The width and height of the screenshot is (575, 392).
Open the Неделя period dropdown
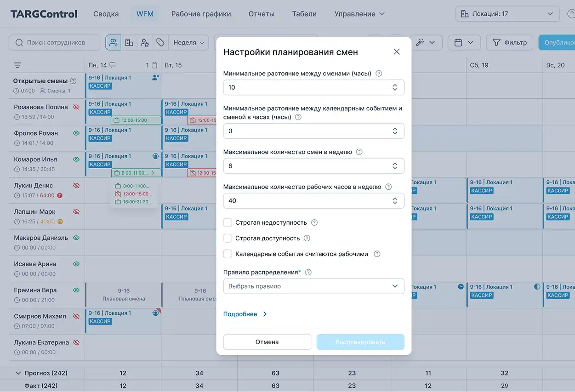pos(188,42)
